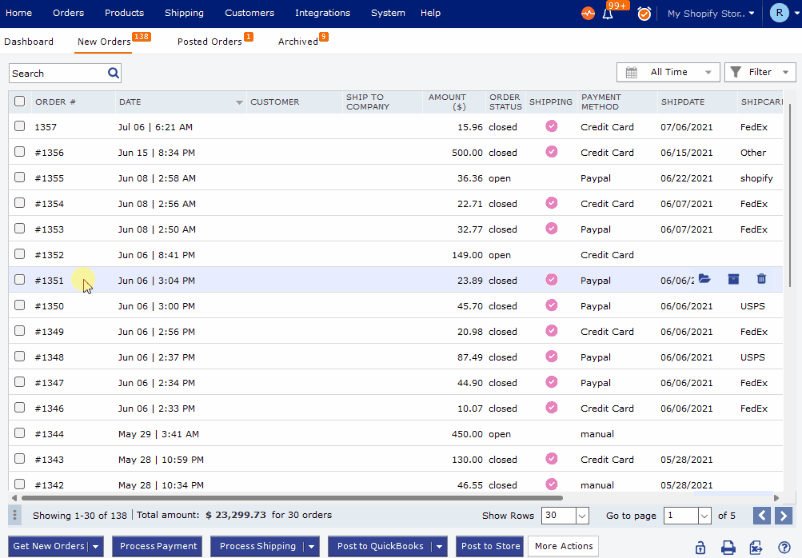Open the alarm clock scheduler icon
The width and height of the screenshot is (802, 558).
(x=644, y=14)
